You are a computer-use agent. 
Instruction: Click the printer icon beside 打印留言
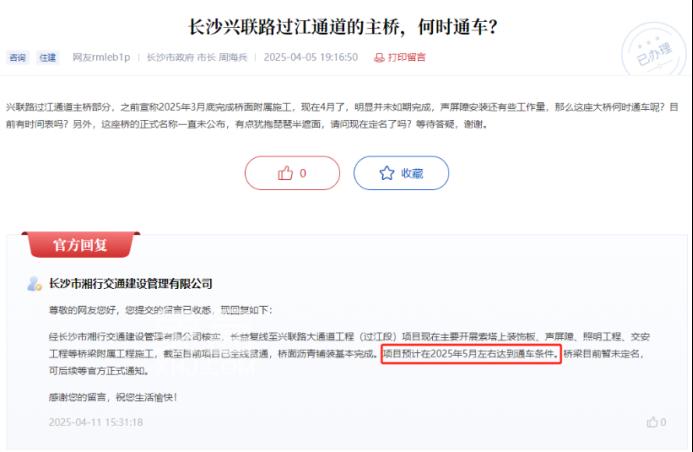(379, 57)
